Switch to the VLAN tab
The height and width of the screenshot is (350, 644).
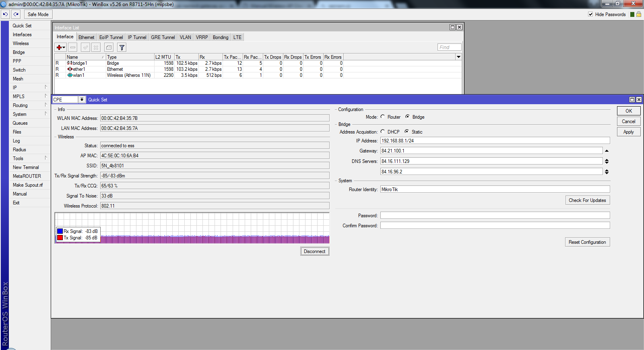pos(186,37)
